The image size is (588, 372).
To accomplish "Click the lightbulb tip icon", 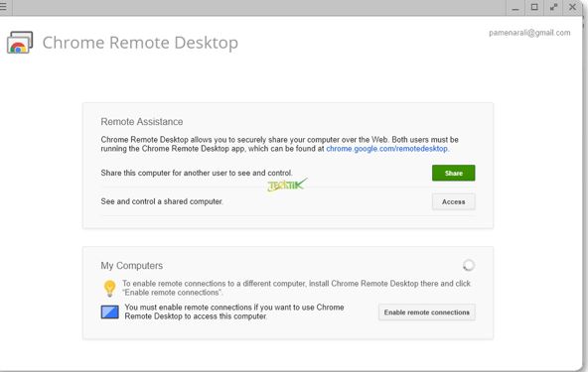I will tap(110, 289).
